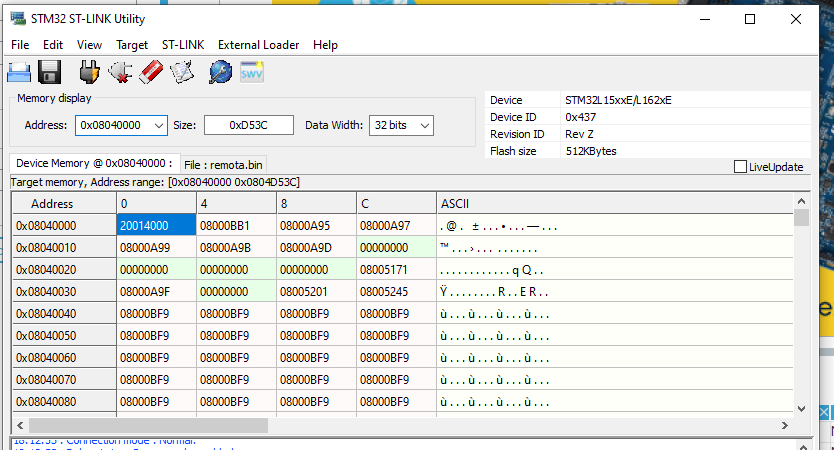The image size is (834, 450).
Task: Click the Target memory address range text
Action: pos(155,182)
